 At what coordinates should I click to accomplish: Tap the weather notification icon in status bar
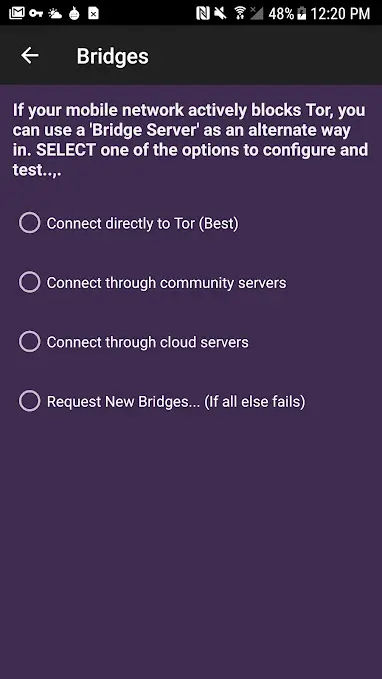tap(55, 13)
